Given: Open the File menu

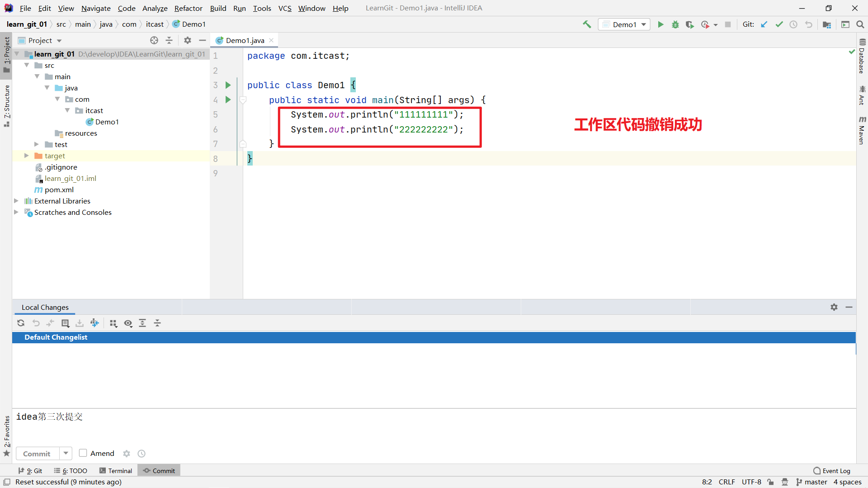Looking at the screenshot, I should 25,8.
